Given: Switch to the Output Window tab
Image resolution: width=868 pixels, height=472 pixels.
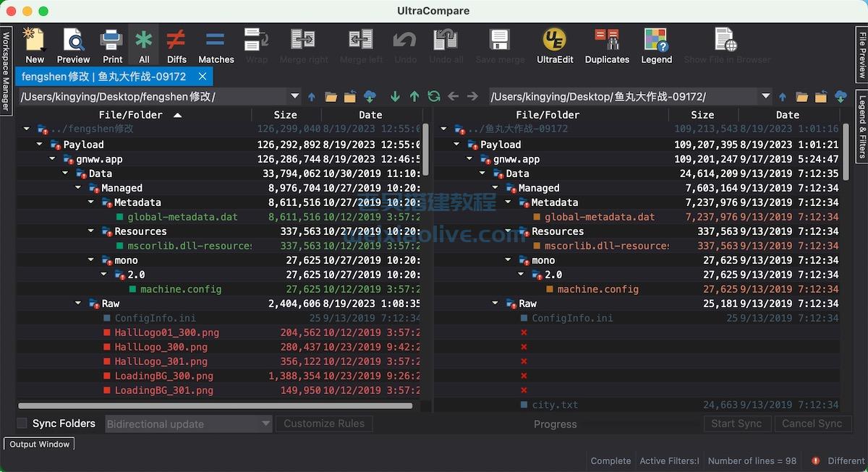Looking at the screenshot, I should coord(38,444).
